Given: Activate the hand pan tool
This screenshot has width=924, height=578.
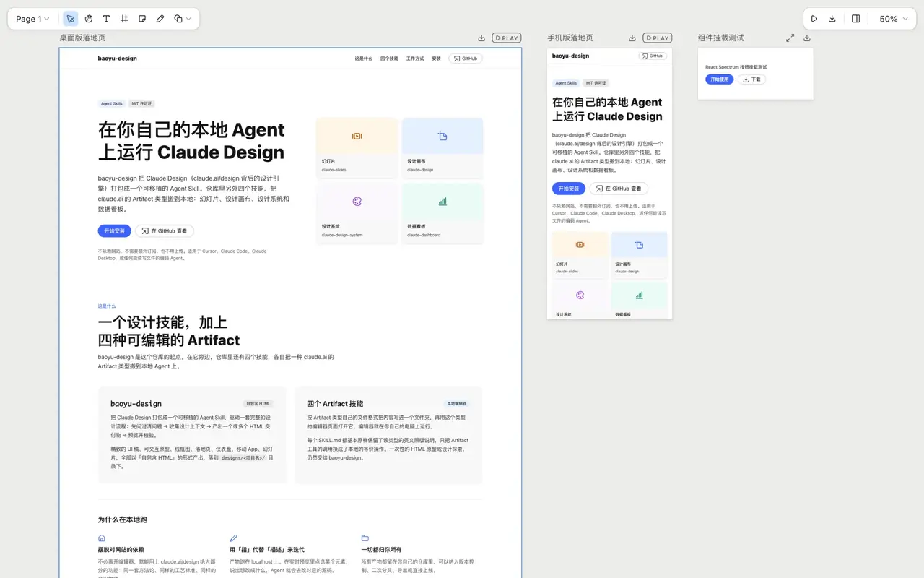Looking at the screenshot, I should coord(88,19).
